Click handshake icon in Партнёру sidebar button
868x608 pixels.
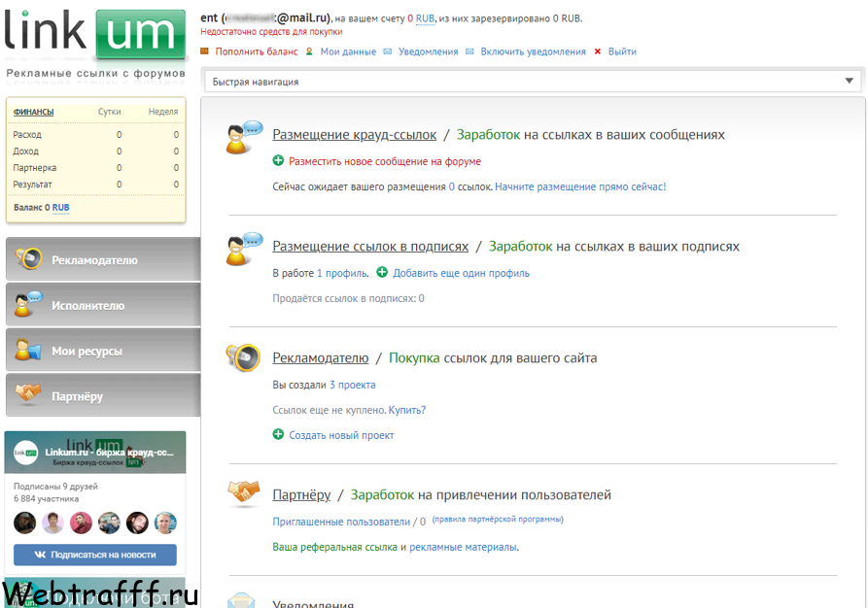coord(27,393)
